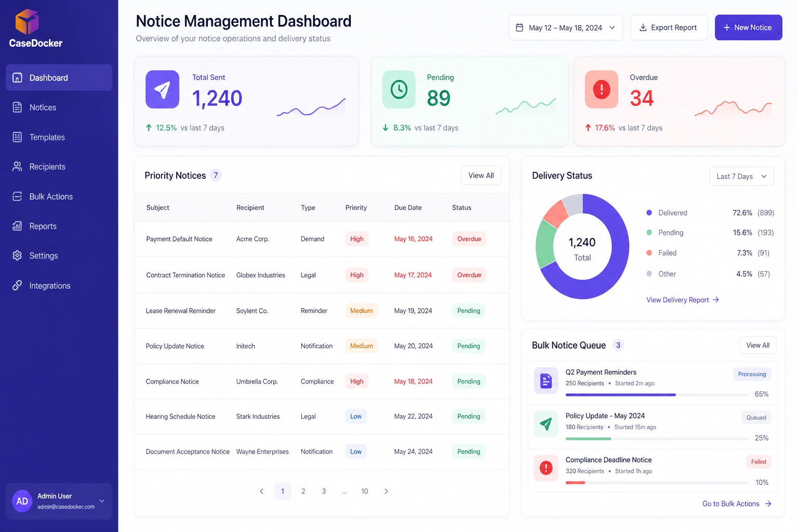Viewport: 798px width, 532px height.
Task: Click the Overdue alert icon
Action: click(x=602, y=89)
